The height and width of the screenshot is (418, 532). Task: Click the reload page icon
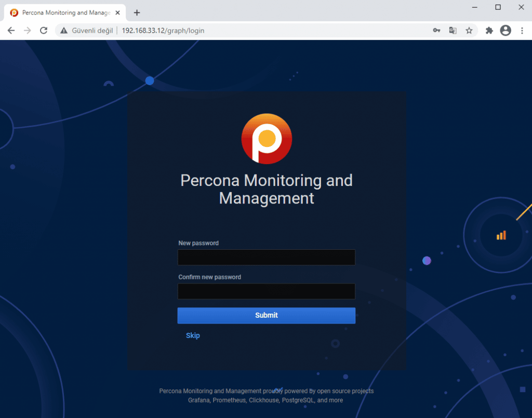pos(43,30)
